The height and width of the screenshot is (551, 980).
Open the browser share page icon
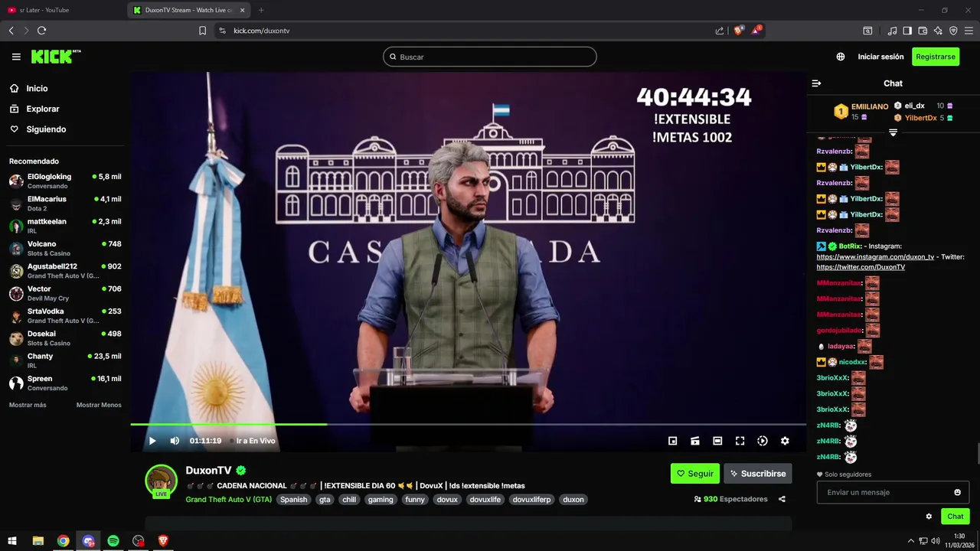tap(720, 31)
